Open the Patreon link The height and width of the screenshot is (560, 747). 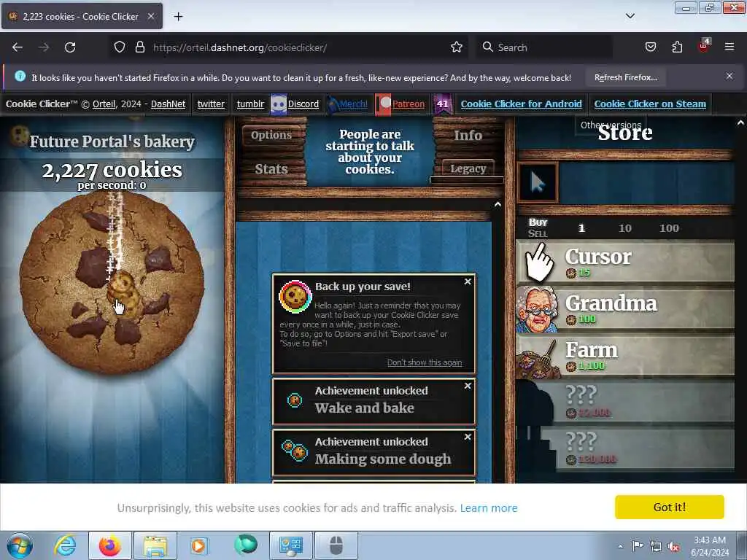[x=409, y=104]
